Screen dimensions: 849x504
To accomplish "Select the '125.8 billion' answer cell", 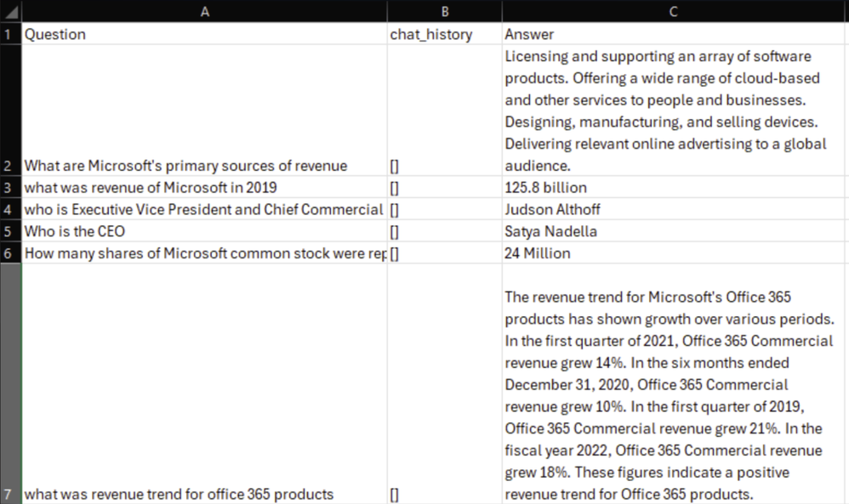I will (673, 187).
